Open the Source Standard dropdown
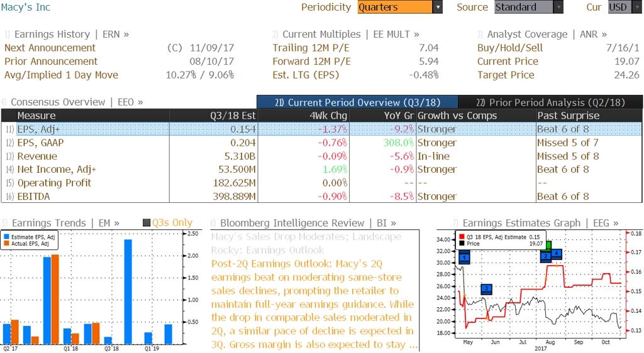The image size is (644, 353). [x=528, y=7]
